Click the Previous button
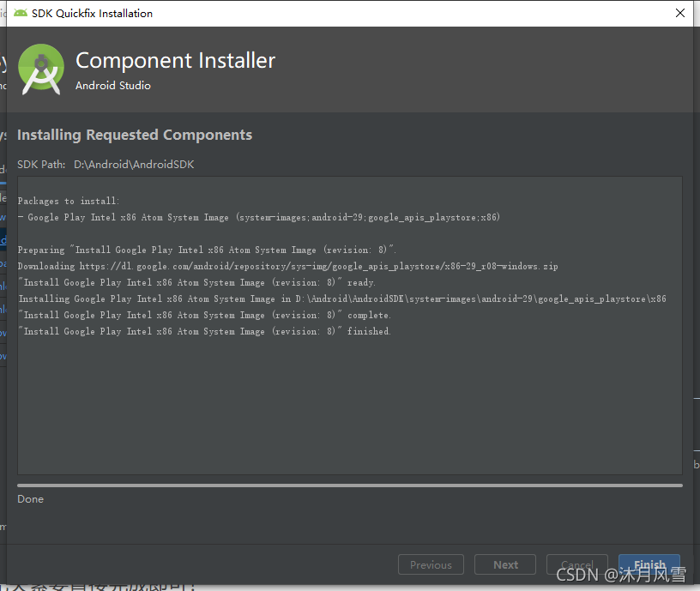The height and width of the screenshot is (591, 700). [x=431, y=564]
